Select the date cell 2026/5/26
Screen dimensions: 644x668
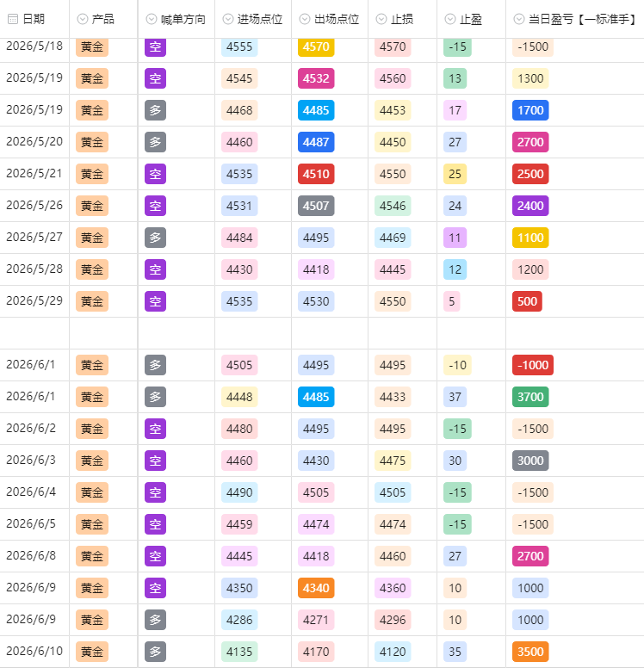pyautogui.click(x=34, y=206)
